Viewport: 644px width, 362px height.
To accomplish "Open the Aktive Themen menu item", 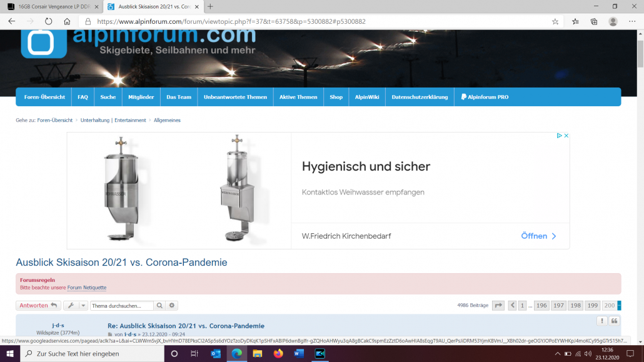I will click(x=298, y=97).
